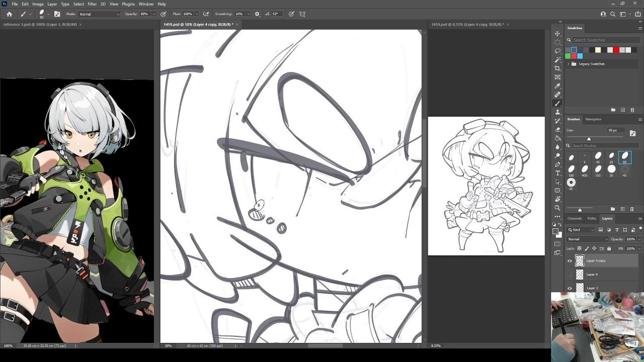Select the Type tool

click(x=557, y=173)
